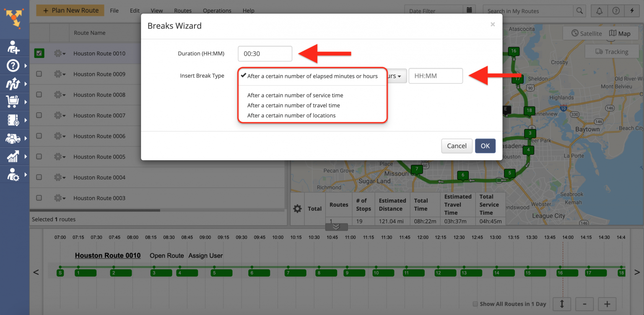The width and height of the screenshot is (644, 315).
Task: Open the shopping cart orders sidebar icon
Action: coord(13,101)
